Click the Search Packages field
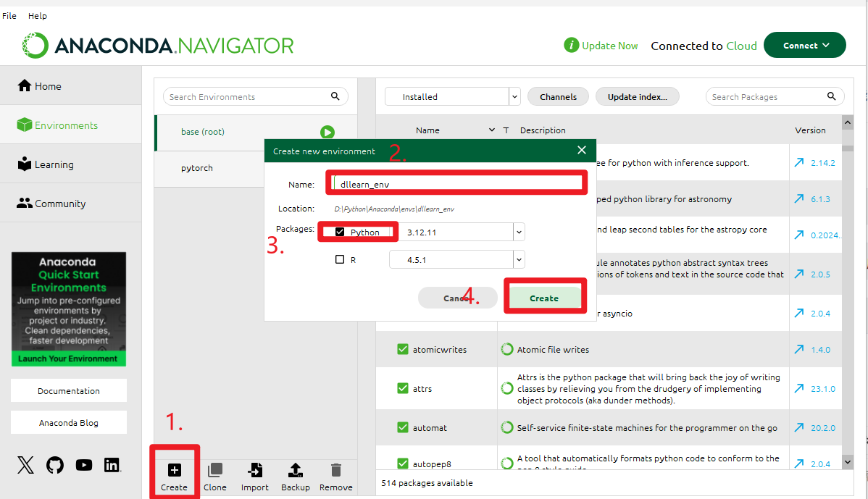The height and width of the screenshot is (499, 868). pos(775,96)
